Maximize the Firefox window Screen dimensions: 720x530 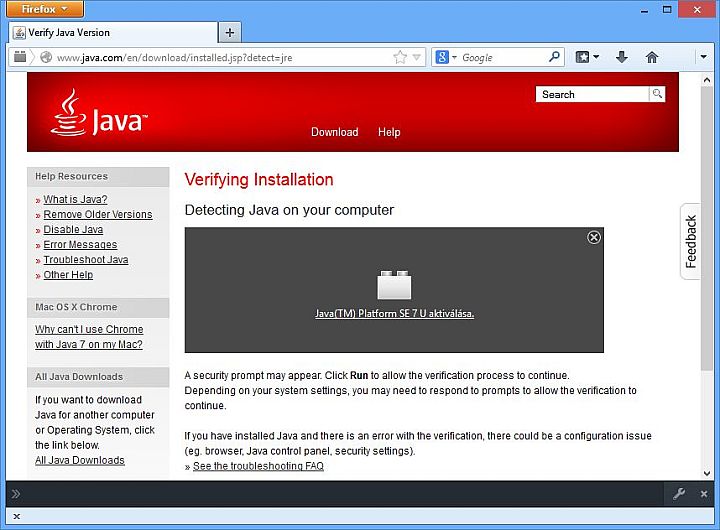pyautogui.click(x=667, y=10)
